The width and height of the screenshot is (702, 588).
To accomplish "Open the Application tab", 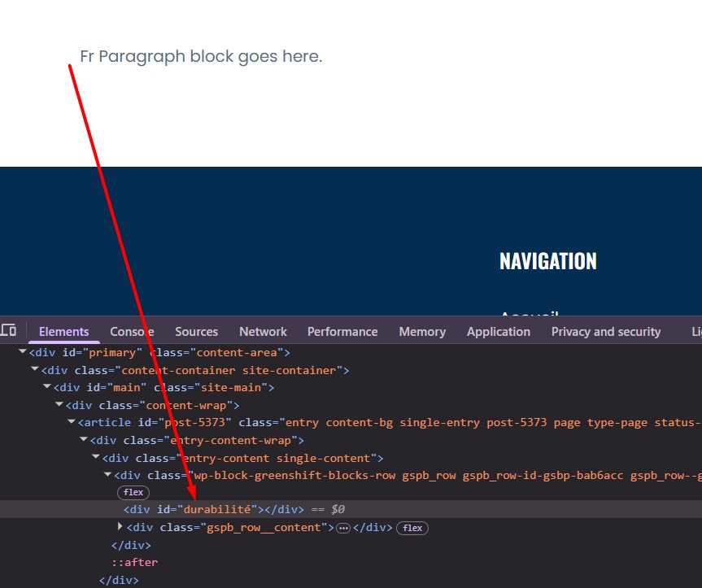I will tap(499, 332).
